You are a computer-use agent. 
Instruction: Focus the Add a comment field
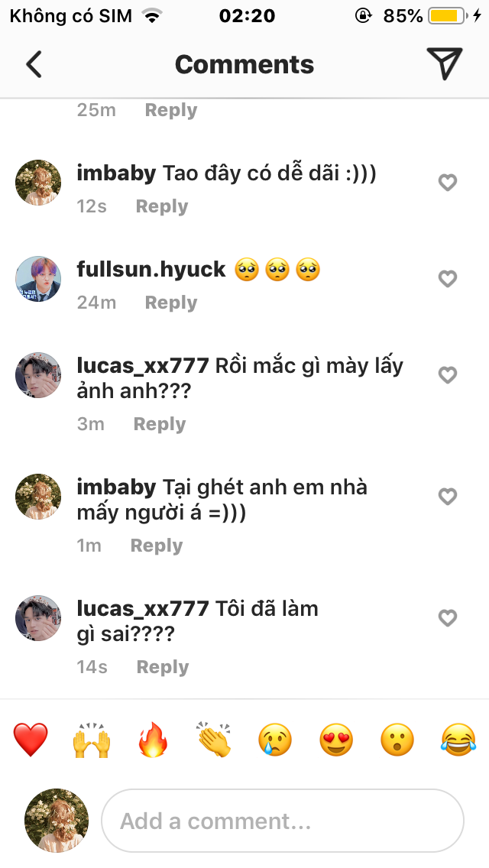coord(283,821)
